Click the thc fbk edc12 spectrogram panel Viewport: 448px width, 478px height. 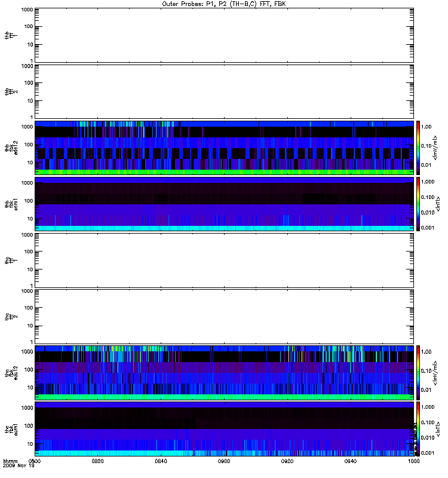pos(224,373)
